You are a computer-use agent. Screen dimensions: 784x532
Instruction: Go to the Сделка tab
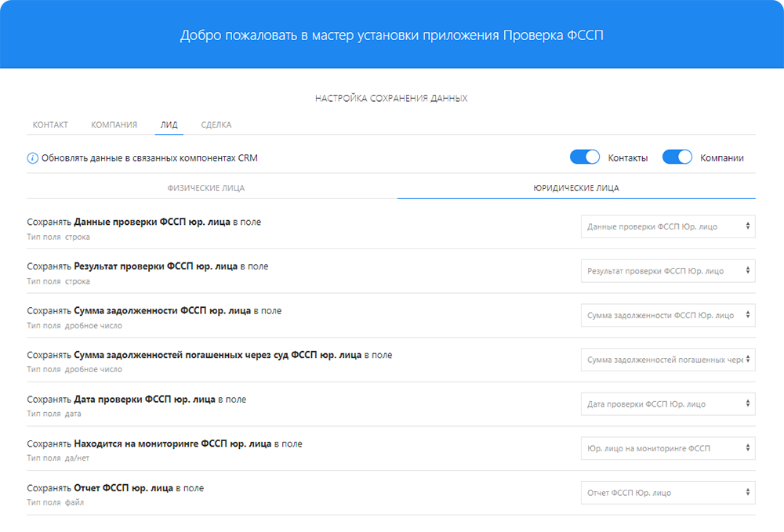pos(216,125)
